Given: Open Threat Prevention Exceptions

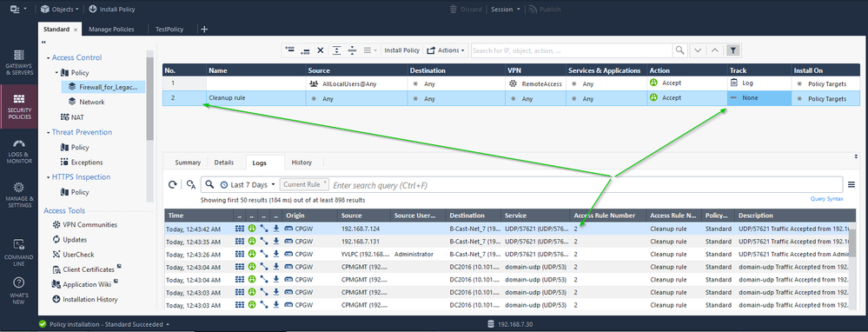Looking at the screenshot, I should pyautogui.click(x=82, y=163).
